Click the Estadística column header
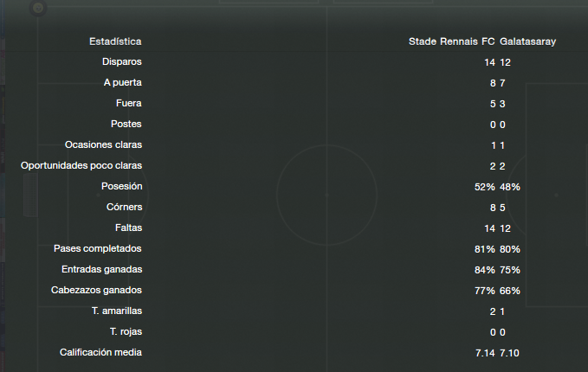 115,42
